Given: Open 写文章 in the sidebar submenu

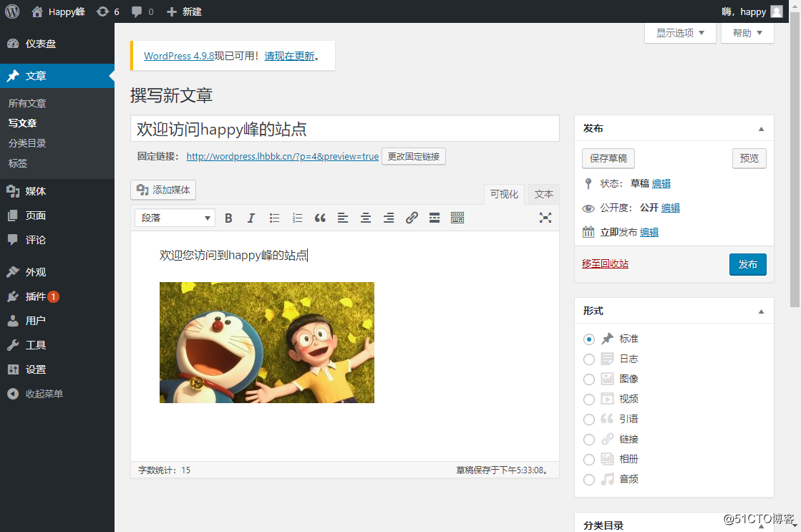Looking at the screenshot, I should (x=22, y=123).
